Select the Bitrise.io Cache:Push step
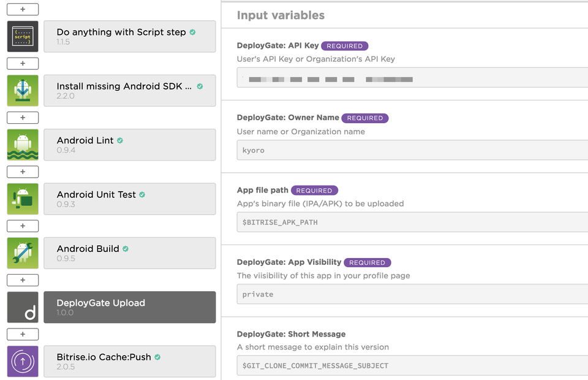 [130, 361]
